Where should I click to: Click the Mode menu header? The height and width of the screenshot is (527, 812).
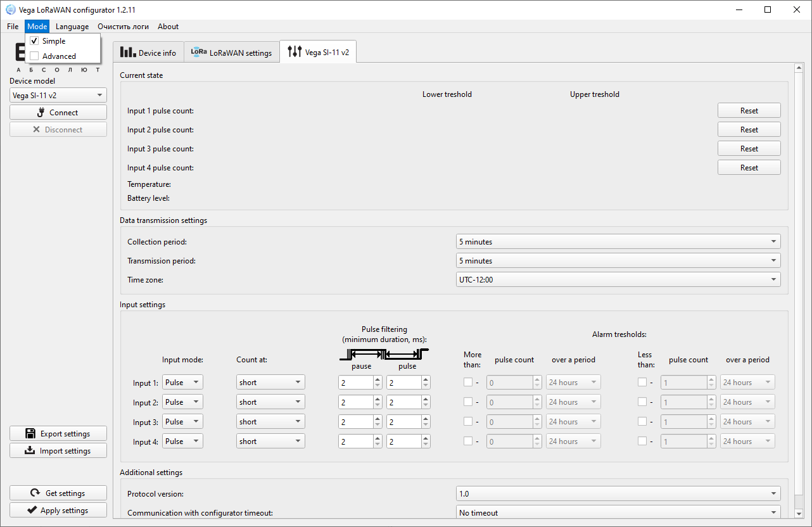(37, 27)
